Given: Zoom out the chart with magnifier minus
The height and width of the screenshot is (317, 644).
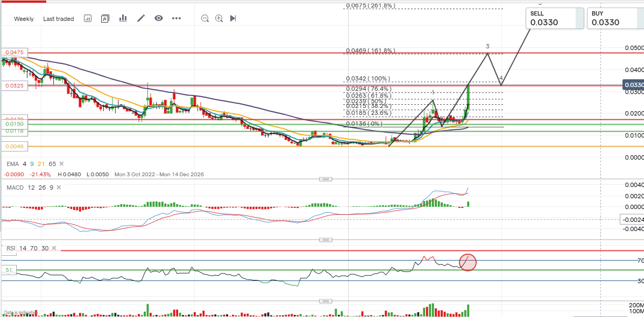Looking at the screenshot, I should pos(205,18).
